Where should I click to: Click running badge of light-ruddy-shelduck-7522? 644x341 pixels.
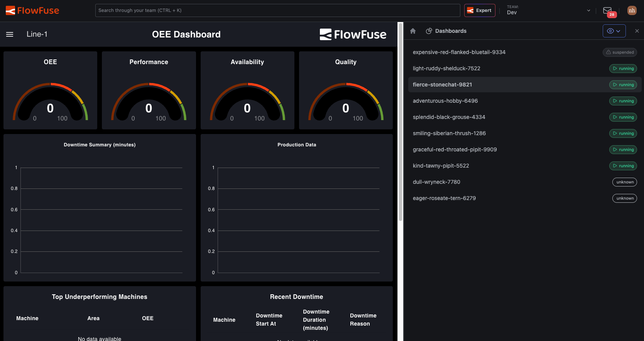click(x=623, y=68)
